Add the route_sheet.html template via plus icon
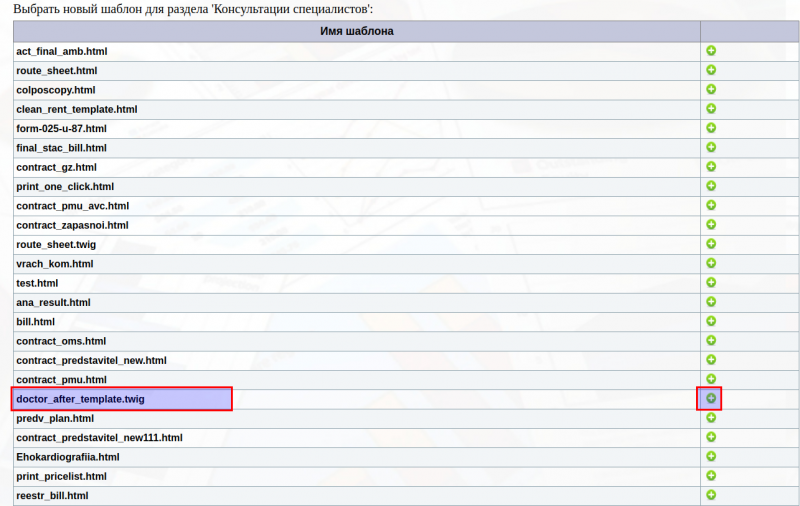 711,70
